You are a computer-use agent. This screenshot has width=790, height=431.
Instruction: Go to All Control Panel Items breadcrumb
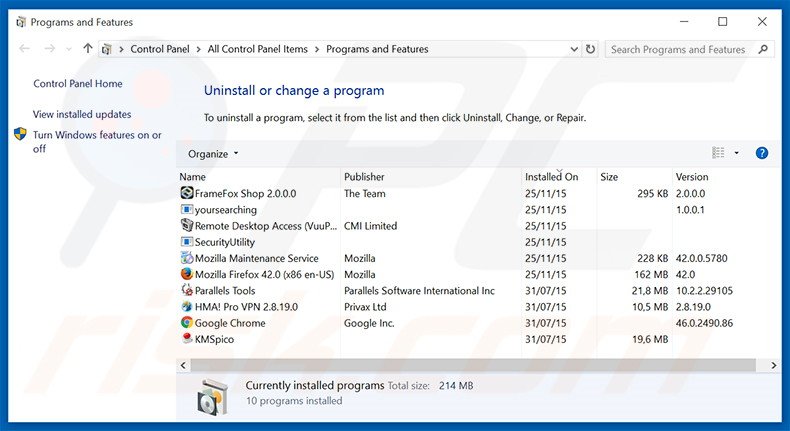(x=257, y=49)
